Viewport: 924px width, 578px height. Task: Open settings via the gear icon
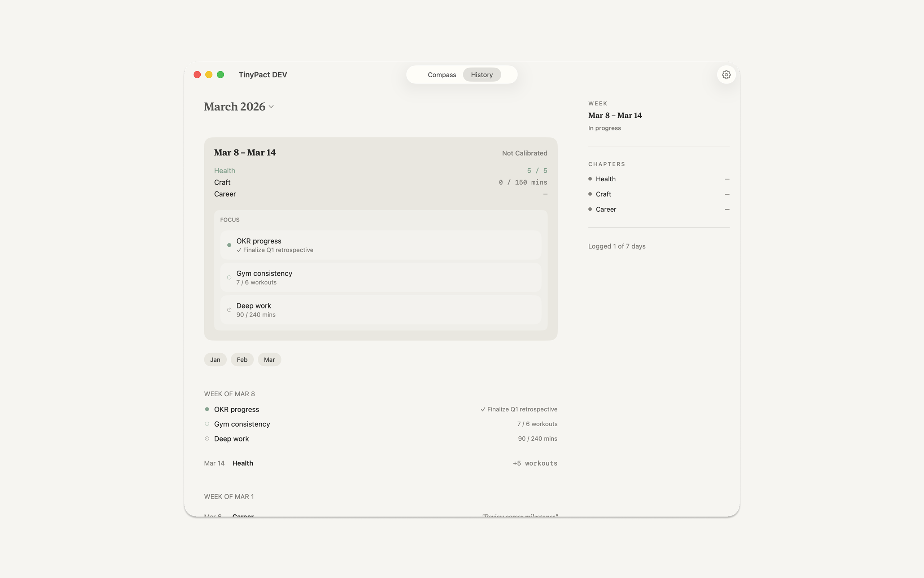pyautogui.click(x=726, y=74)
